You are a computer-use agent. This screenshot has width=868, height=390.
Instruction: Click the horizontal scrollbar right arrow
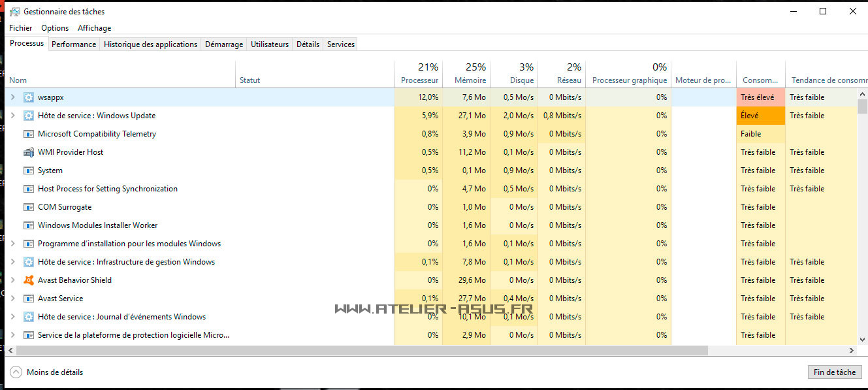[x=851, y=351]
